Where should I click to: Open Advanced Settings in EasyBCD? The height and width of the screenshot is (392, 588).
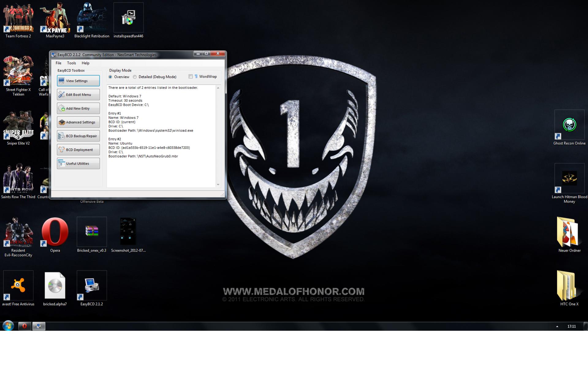coord(78,122)
